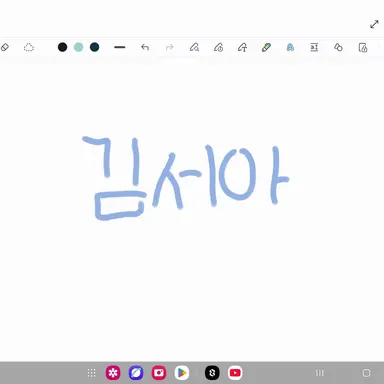Open the black icon app in taskbar

(x=212, y=373)
